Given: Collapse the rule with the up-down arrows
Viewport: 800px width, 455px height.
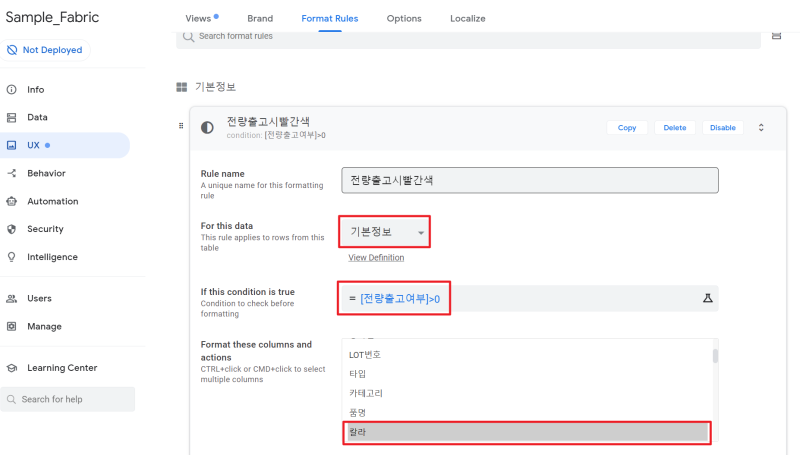Looking at the screenshot, I should [x=761, y=128].
